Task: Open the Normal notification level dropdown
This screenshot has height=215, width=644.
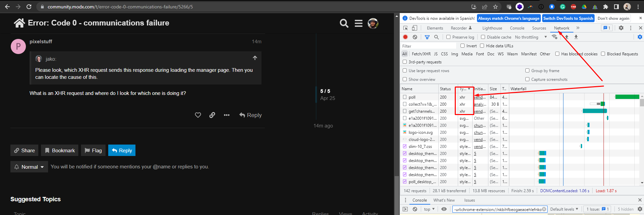Action: (x=29, y=167)
